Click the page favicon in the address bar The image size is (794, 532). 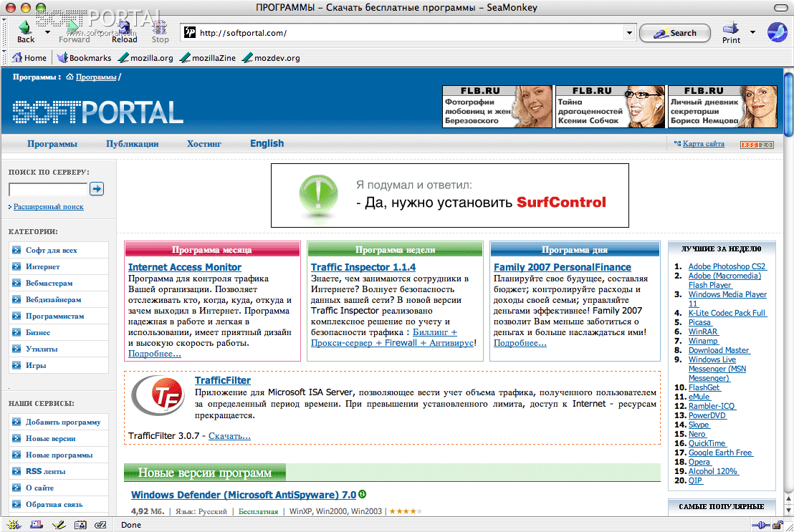pos(189,32)
